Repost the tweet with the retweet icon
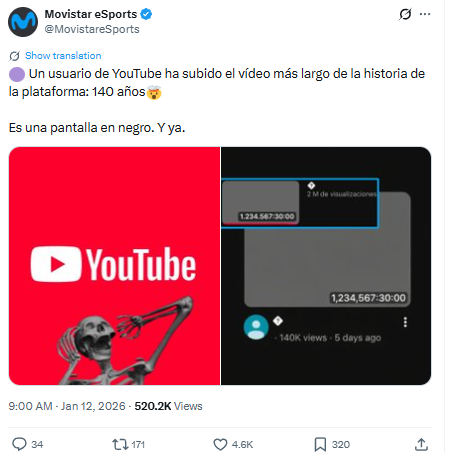The height and width of the screenshot is (453, 452). [x=120, y=444]
